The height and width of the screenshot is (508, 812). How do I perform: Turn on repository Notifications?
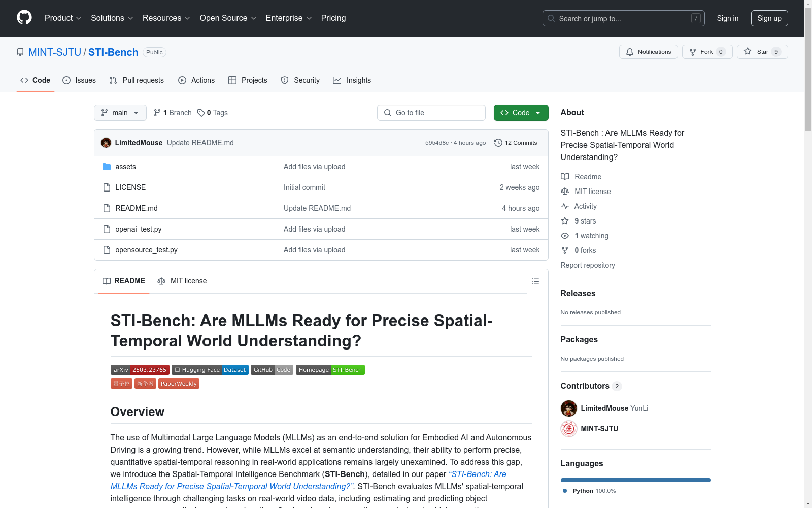click(x=649, y=52)
